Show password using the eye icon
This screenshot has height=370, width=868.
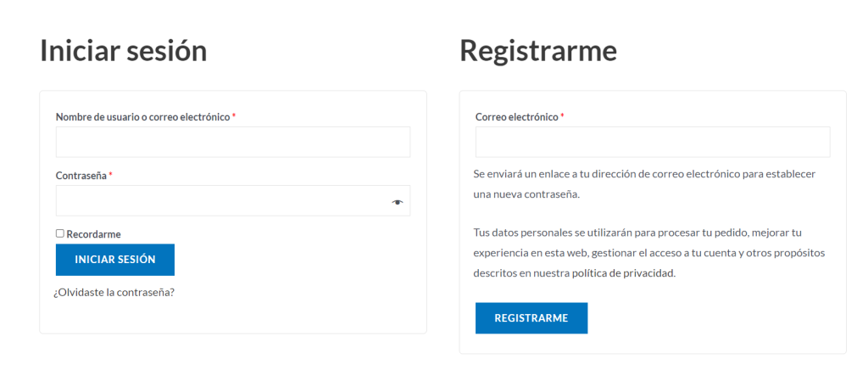tap(397, 202)
